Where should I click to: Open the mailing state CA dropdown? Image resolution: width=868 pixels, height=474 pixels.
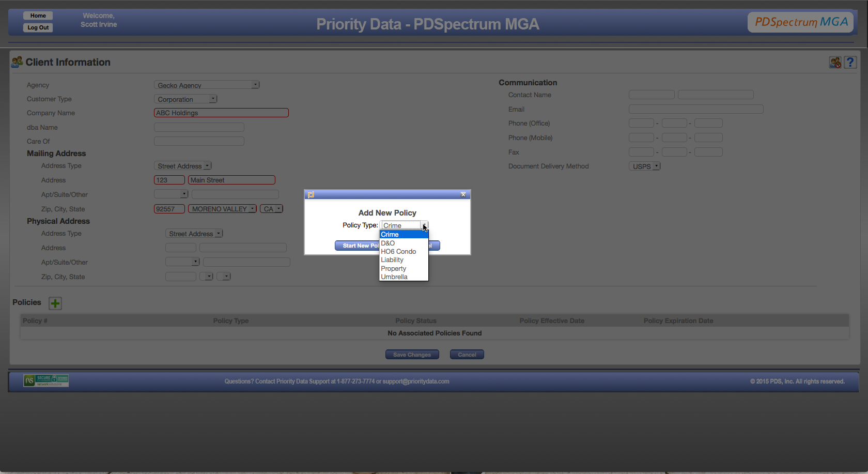point(272,209)
